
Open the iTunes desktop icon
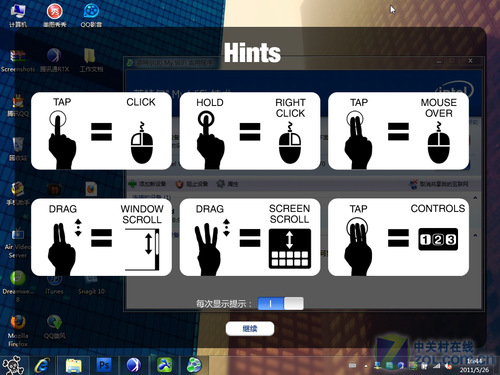coord(54,284)
